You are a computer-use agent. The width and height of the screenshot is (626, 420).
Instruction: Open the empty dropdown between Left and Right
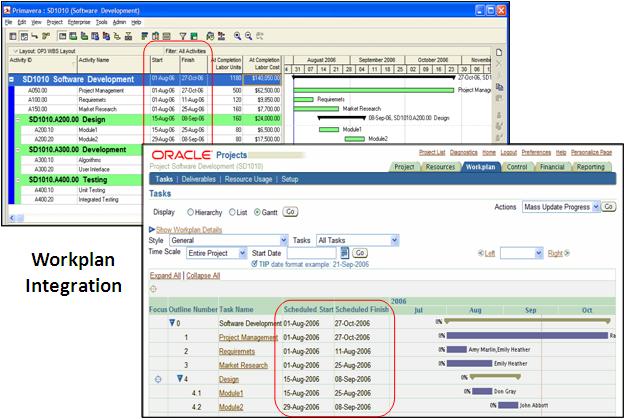[x=522, y=253]
